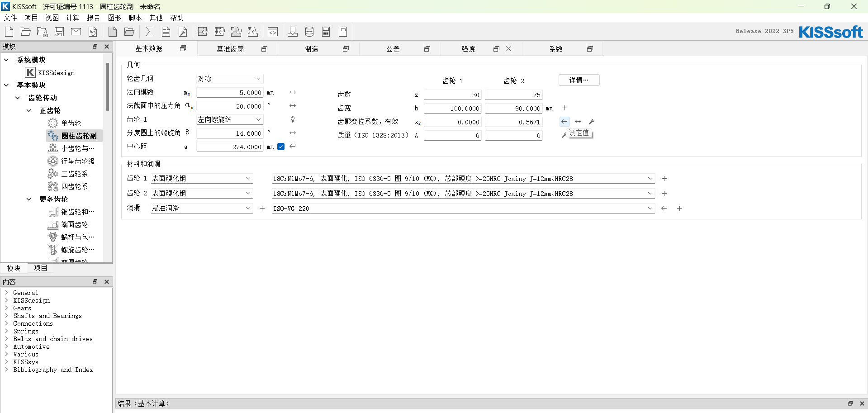Click the plus icon beside face width
Viewport: 868px width, 413px height.
[564, 108]
